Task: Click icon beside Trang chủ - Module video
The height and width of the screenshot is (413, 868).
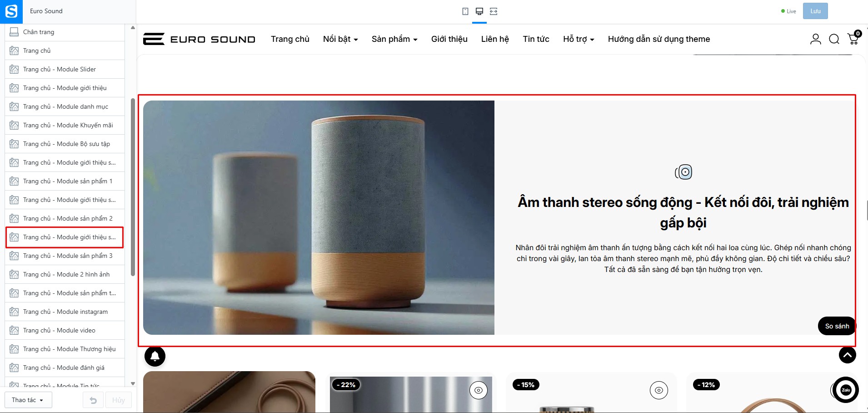Action: [x=14, y=330]
